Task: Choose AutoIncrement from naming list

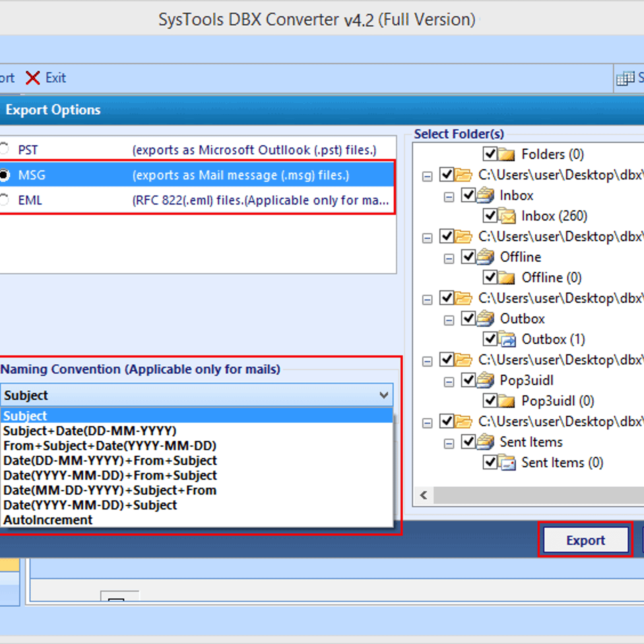Action: click(x=48, y=520)
